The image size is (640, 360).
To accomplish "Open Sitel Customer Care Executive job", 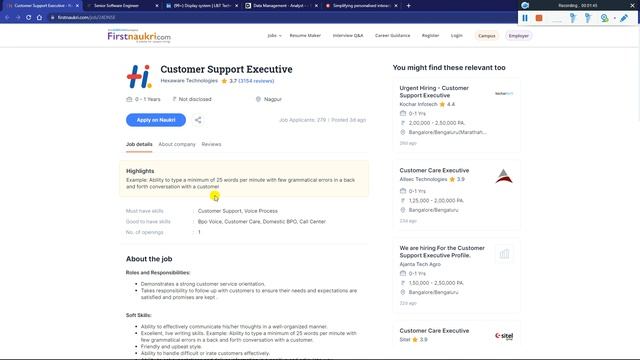I will (434, 331).
